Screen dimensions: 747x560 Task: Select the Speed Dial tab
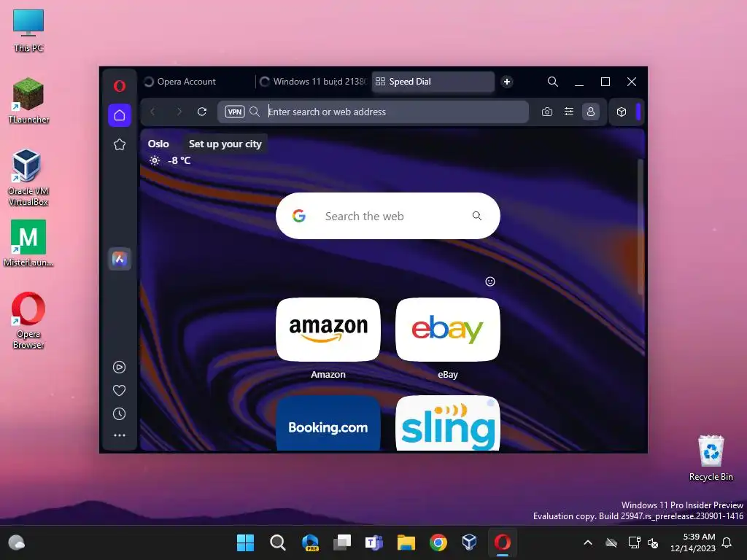(x=433, y=82)
